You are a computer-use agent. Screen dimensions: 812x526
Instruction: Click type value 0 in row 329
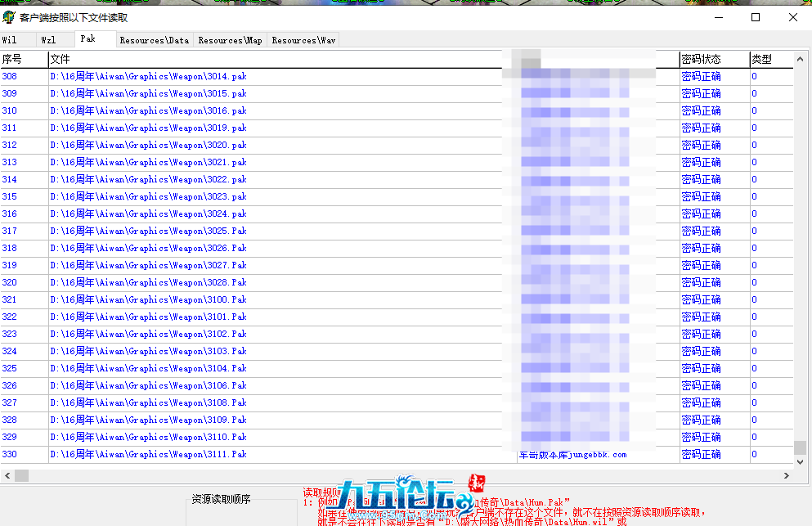[755, 437]
